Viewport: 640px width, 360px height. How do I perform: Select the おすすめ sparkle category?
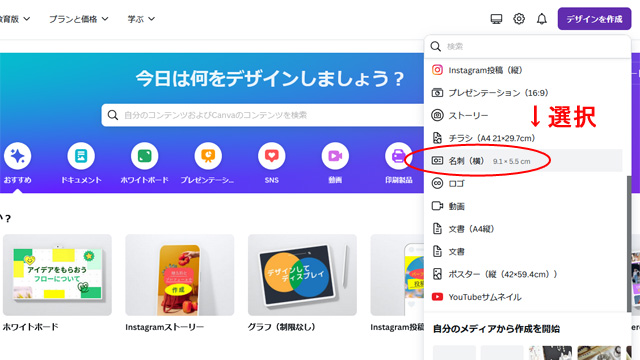[x=18, y=156]
